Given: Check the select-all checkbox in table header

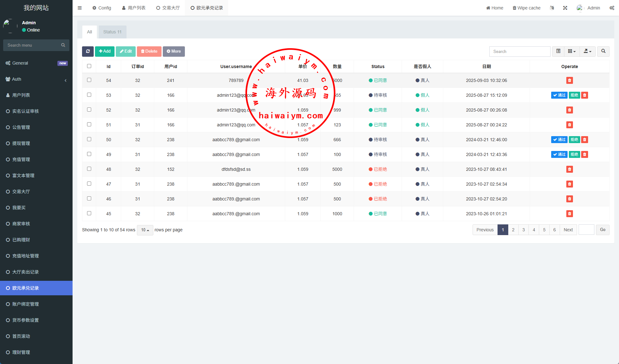Looking at the screenshot, I should click(89, 66).
